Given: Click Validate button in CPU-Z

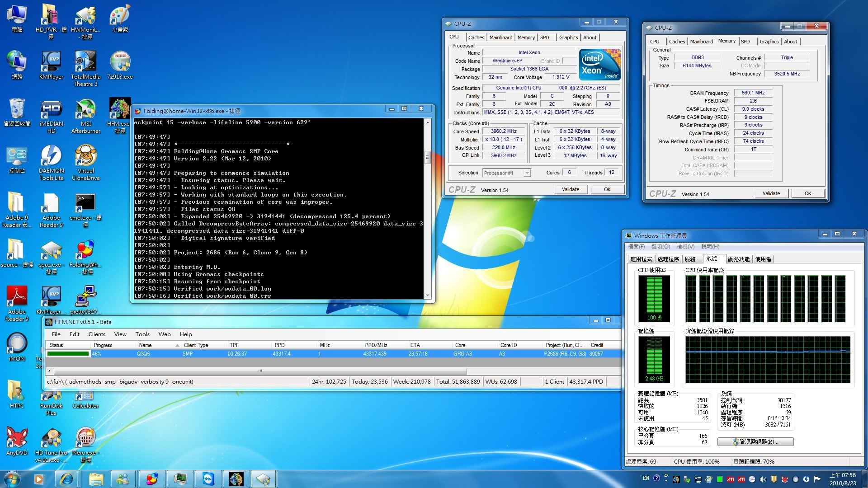Looking at the screenshot, I should tap(571, 189).
